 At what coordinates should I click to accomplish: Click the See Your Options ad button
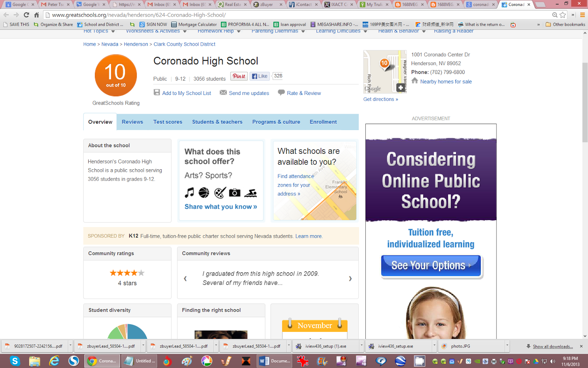click(431, 266)
